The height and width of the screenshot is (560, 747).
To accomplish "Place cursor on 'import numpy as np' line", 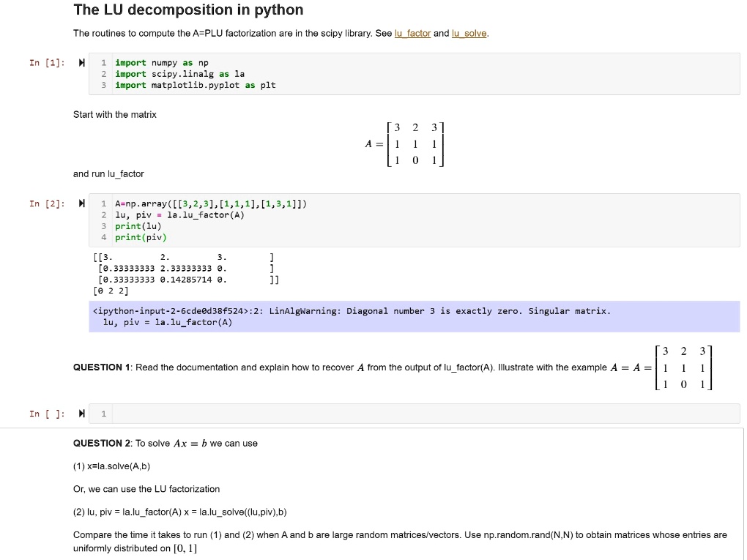I will pyautogui.click(x=162, y=63).
